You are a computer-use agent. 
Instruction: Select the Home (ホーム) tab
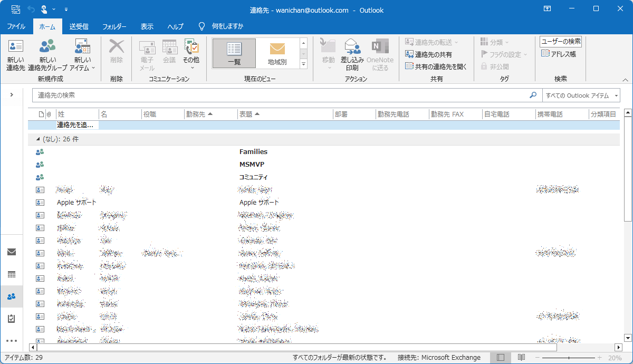pyautogui.click(x=47, y=26)
